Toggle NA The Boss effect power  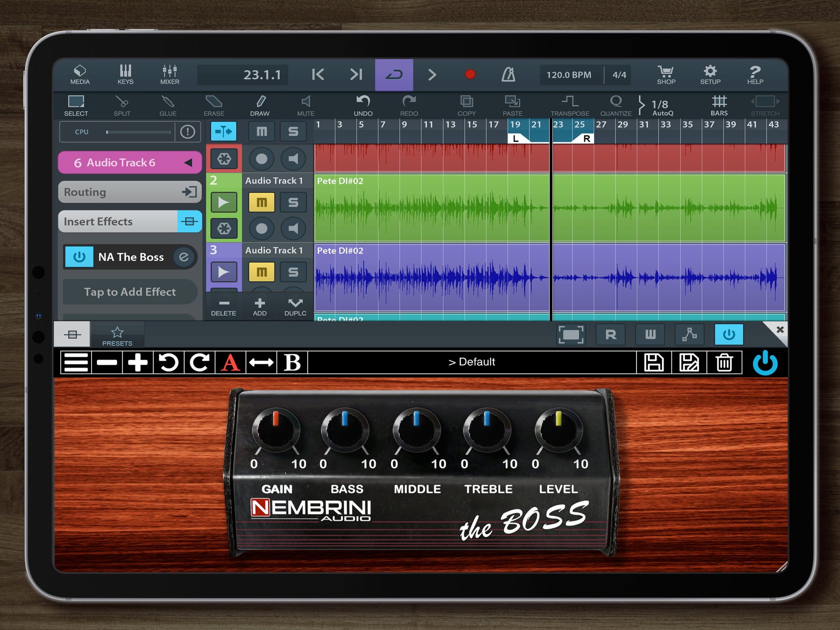tap(79, 257)
